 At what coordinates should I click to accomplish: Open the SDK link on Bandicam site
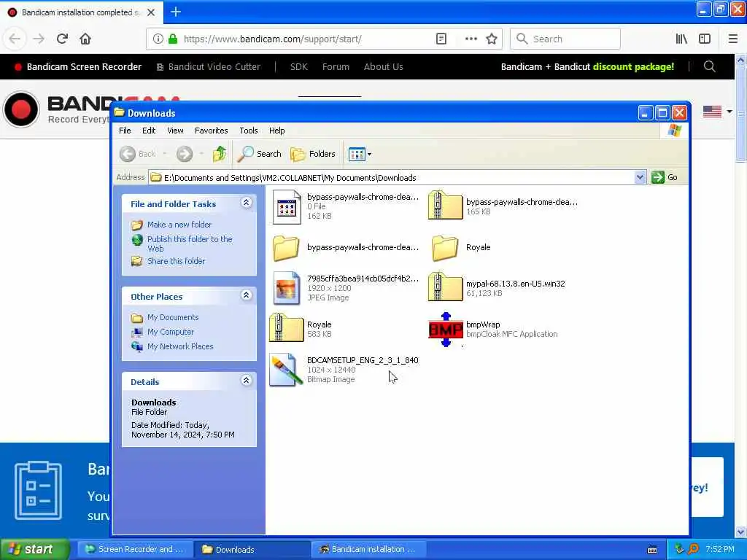298,66
